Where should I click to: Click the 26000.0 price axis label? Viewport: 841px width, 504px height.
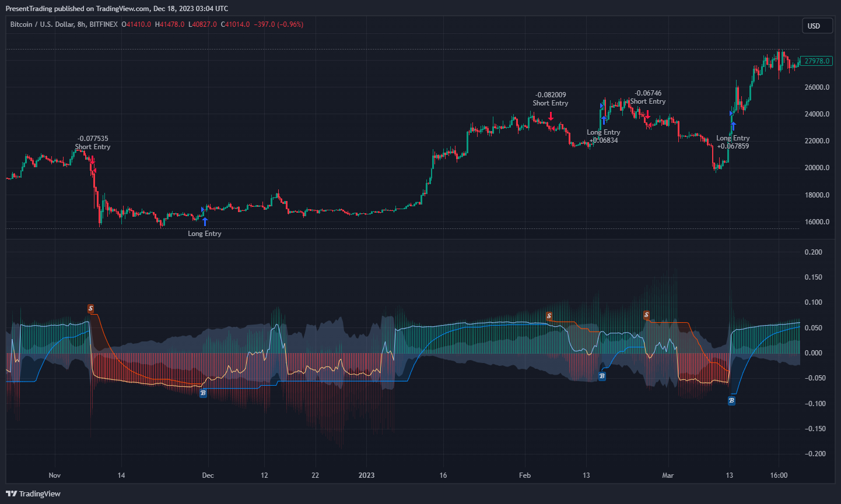click(x=817, y=87)
